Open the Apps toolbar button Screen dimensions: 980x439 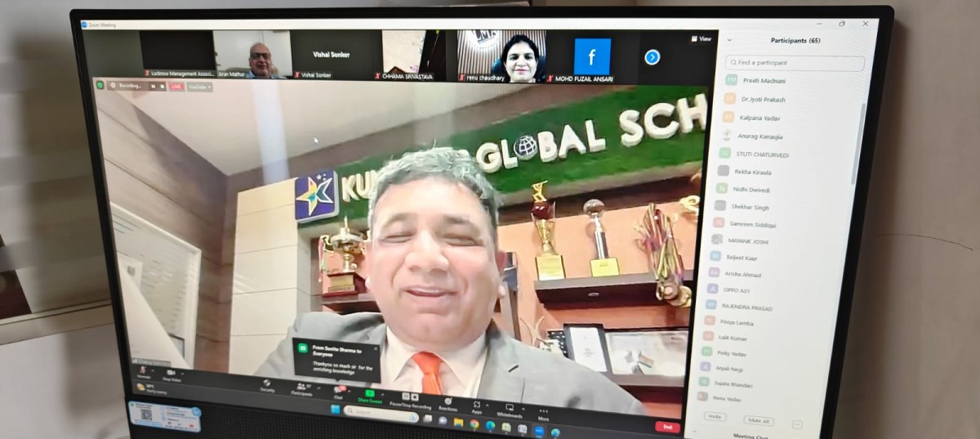476,405
